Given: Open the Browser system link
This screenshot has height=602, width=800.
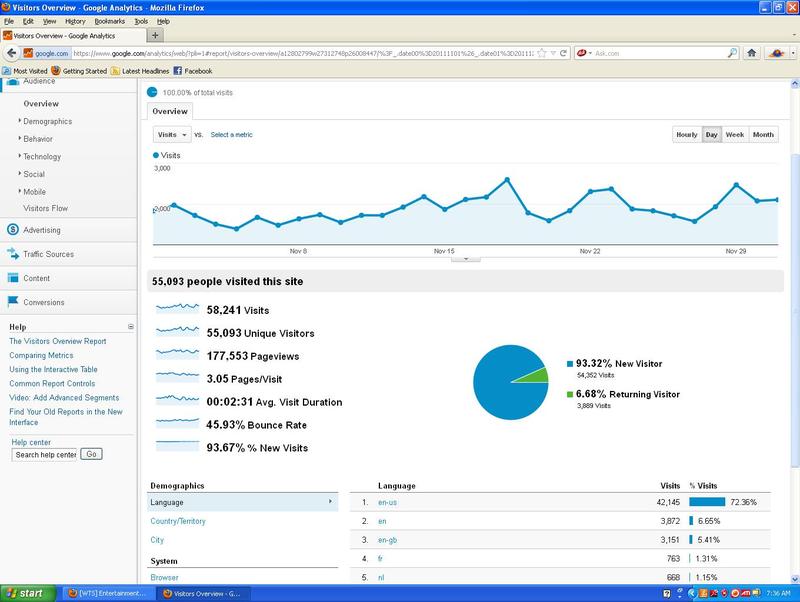Looking at the screenshot, I should 164,578.
